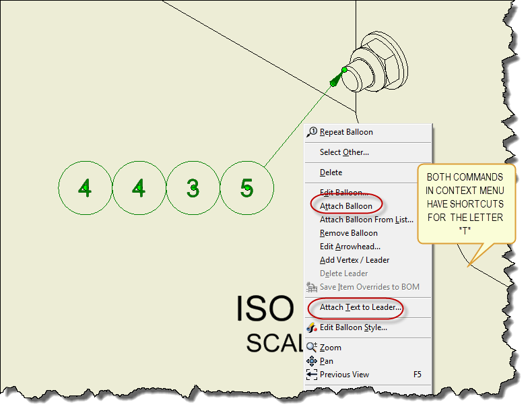Viewport: 532px width, 415px height.
Task: Click the Previous View arrow icon
Action: [x=312, y=375]
